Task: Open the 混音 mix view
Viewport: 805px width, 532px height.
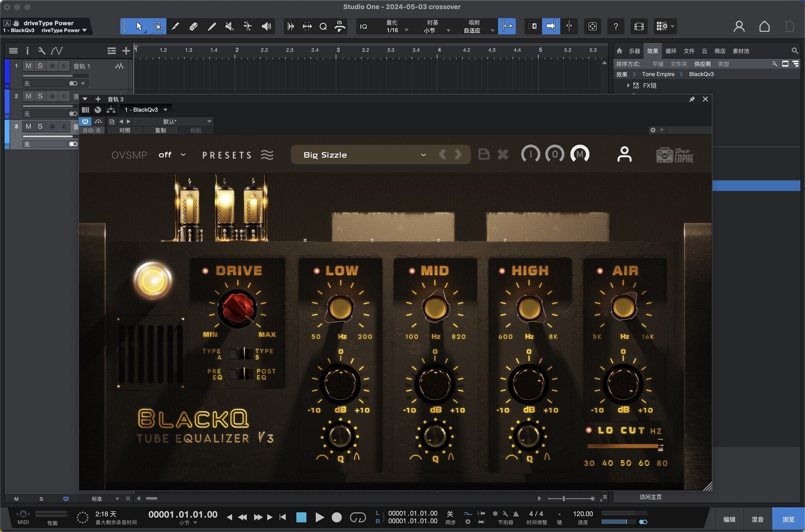Action: (x=757, y=519)
